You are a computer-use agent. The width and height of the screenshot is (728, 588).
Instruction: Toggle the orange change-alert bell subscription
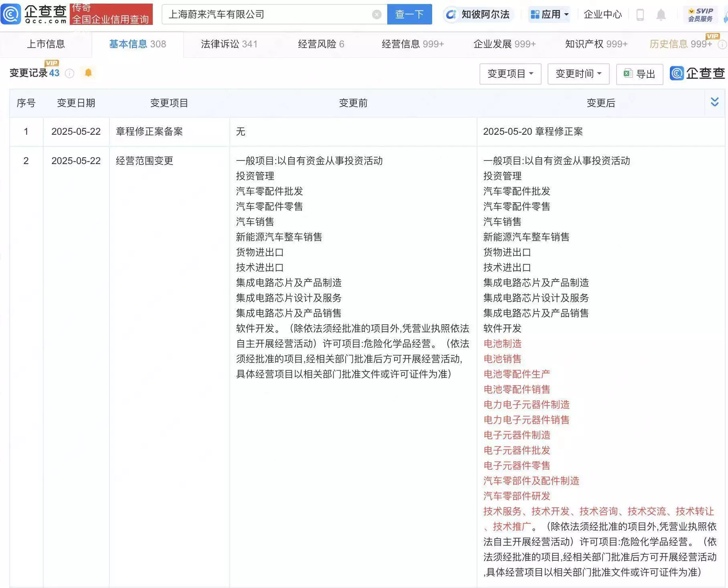(x=88, y=73)
